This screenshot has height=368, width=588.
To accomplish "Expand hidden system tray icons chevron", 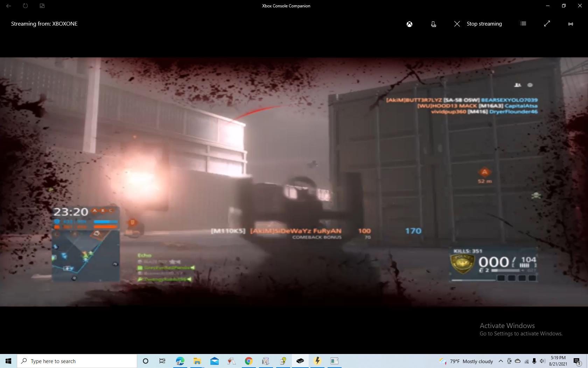I will click(x=501, y=361).
